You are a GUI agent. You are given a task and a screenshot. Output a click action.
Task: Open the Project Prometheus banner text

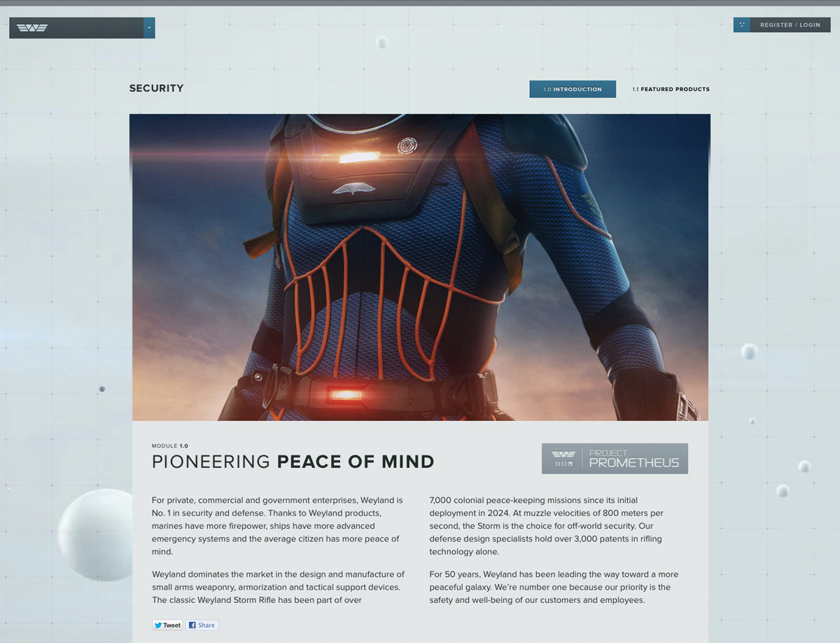coord(633,458)
